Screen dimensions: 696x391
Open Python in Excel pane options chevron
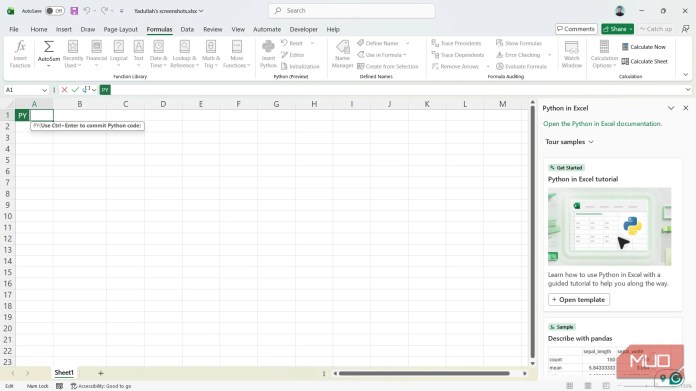pos(671,108)
